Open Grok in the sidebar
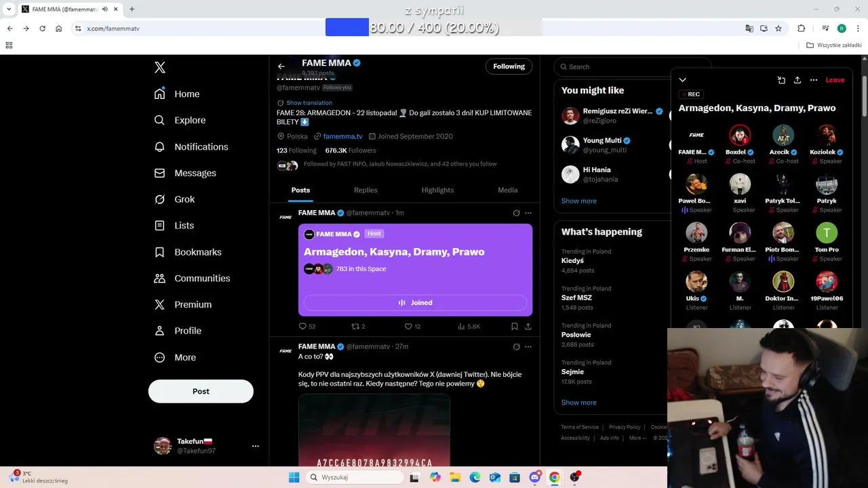The width and height of the screenshot is (868, 488). point(174,199)
